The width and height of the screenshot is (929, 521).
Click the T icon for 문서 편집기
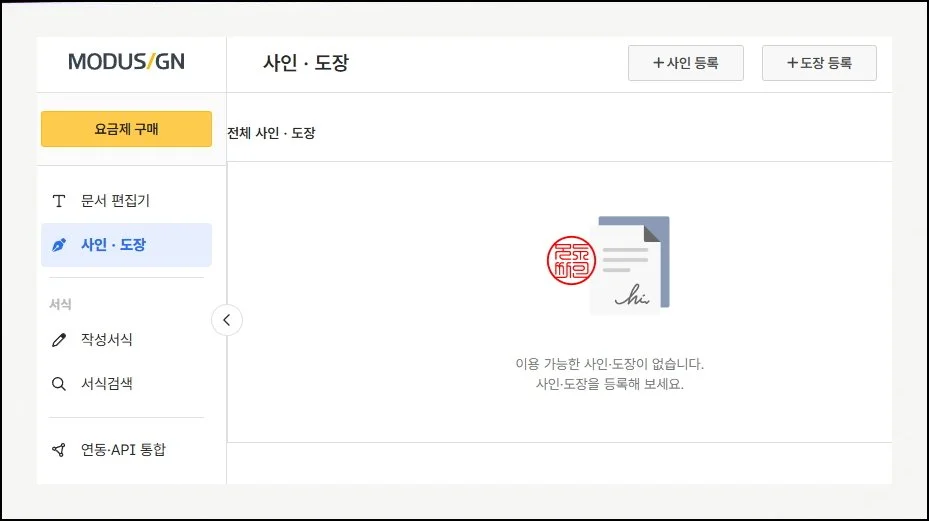point(59,201)
